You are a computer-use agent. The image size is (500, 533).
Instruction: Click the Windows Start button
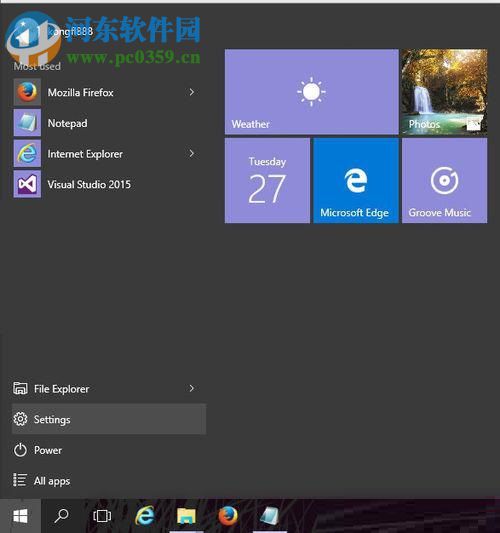[x=20, y=516]
